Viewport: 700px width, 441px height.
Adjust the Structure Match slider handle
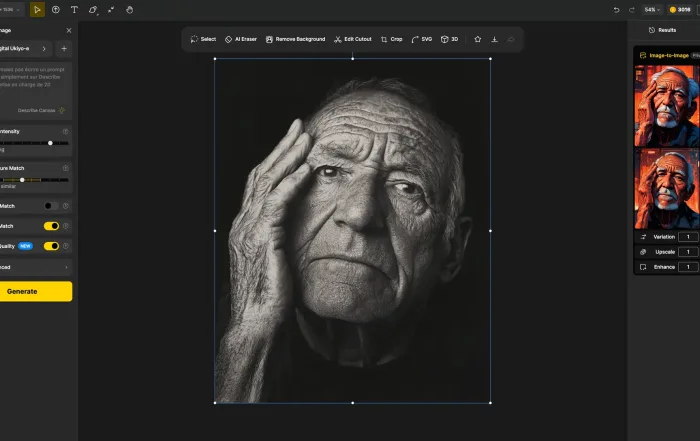tap(22, 179)
